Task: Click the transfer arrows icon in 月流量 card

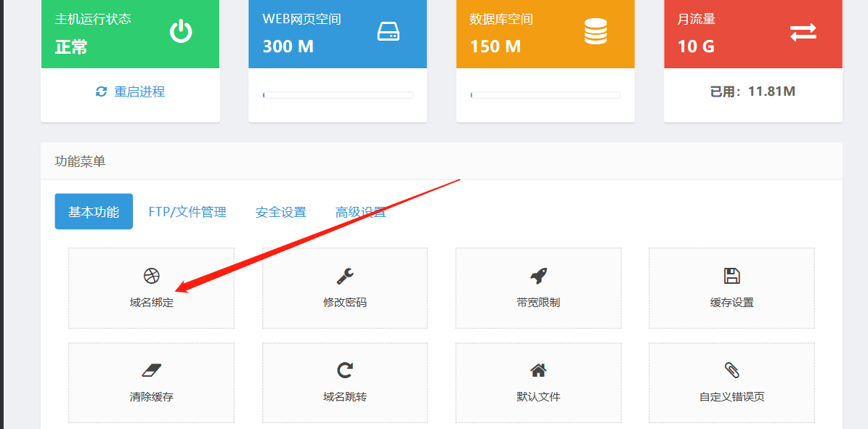Action: [803, 31]
